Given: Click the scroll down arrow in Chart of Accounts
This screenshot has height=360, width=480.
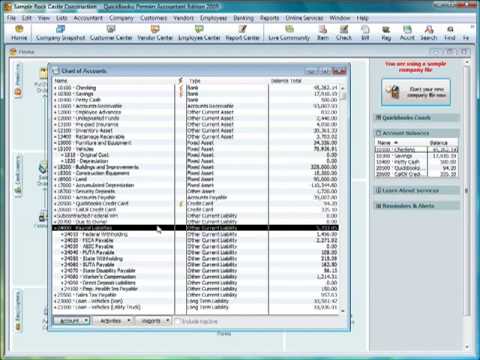Looking at the screenshot, I should 343,311.
